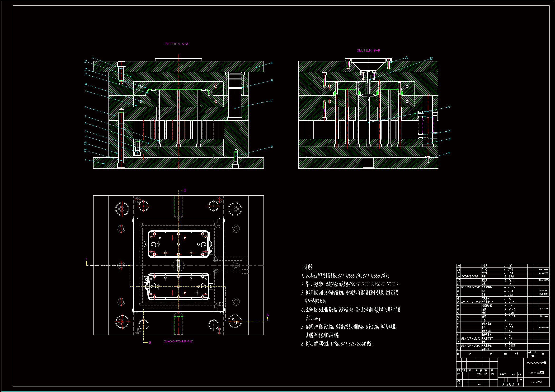This screenshot has height=392, width=555.
Task: Select circled balloon number 2 in Section A-A
Action: 85,151
